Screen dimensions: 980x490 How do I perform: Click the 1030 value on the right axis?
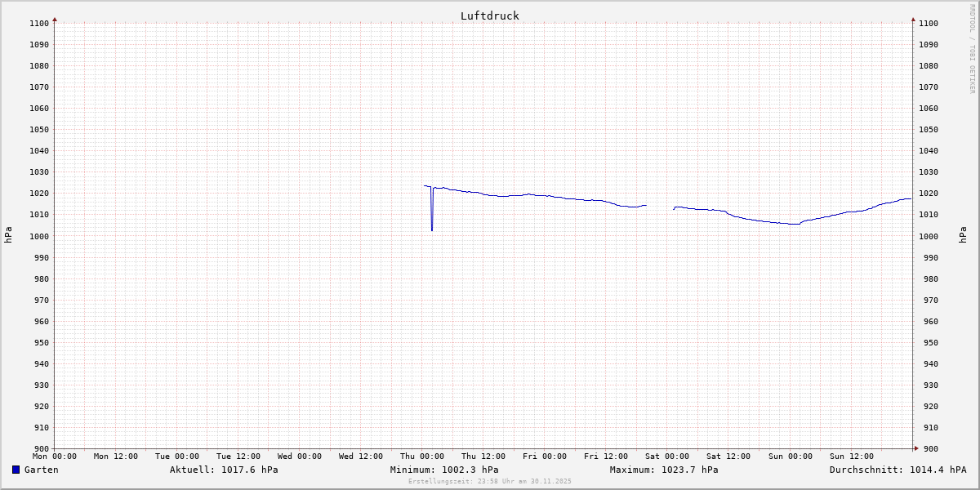[x=929, y=172]
